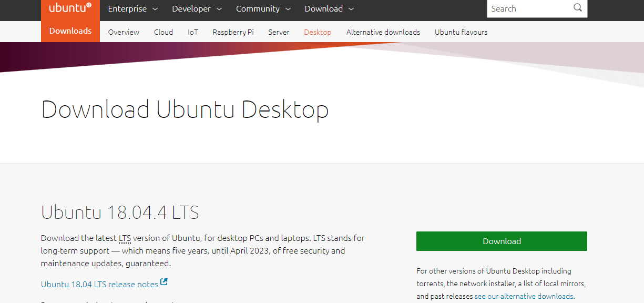Click the search magnifier icon

tap(578, 8)
